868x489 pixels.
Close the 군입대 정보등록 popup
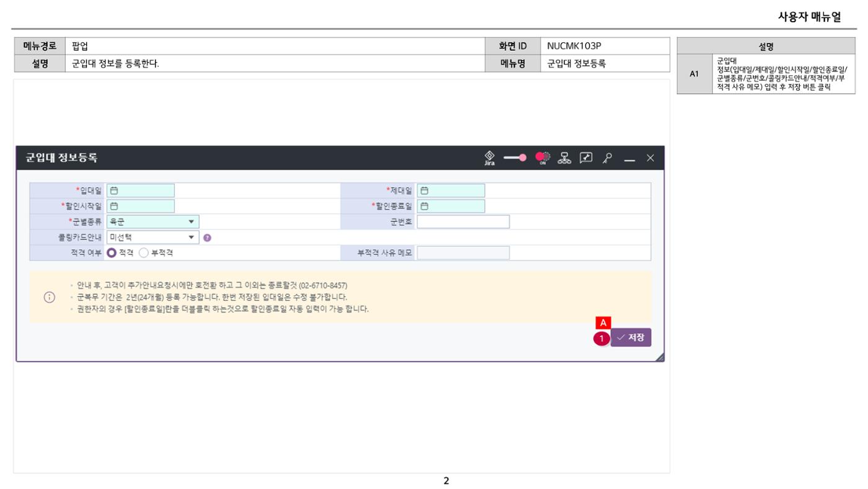coord(650,158)
